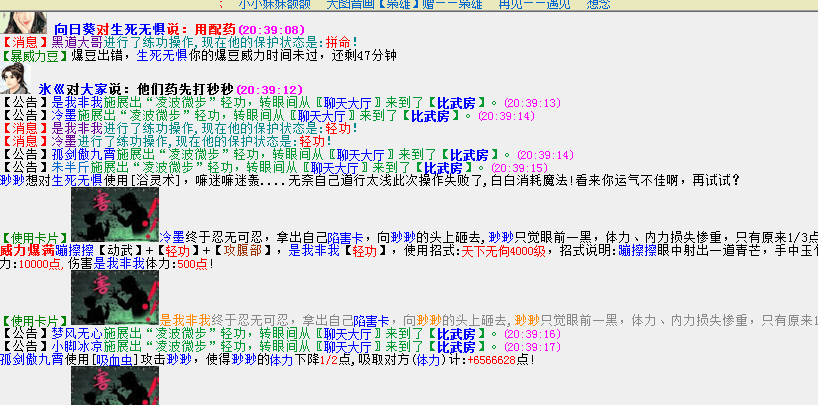The height and width of the screenshot is (405, 818).
Task: Click 想念 text in top marquee bar
Action: [598, 5]
